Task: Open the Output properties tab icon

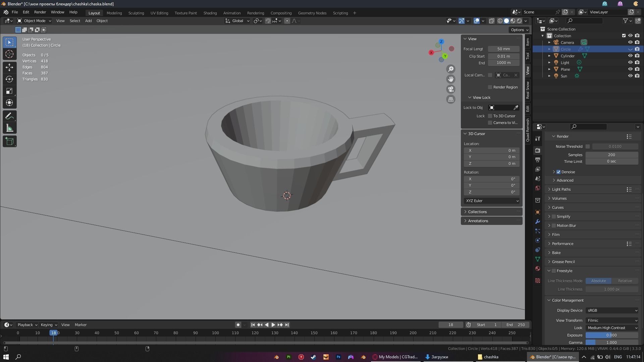Action: [x=538, y=160]
